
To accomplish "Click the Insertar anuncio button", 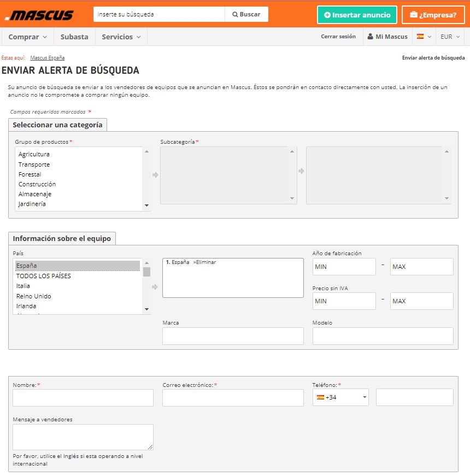I will (357, 15).
